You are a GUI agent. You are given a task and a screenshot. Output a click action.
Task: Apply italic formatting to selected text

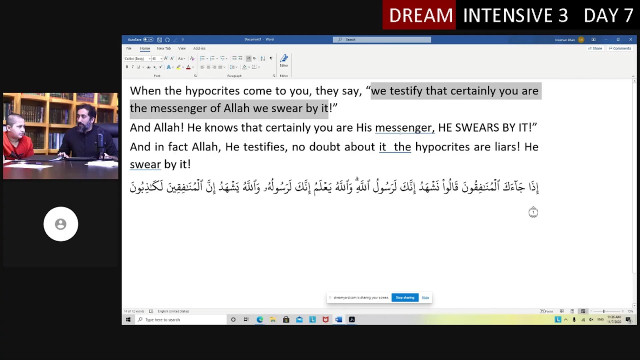(x=133, y=67)
